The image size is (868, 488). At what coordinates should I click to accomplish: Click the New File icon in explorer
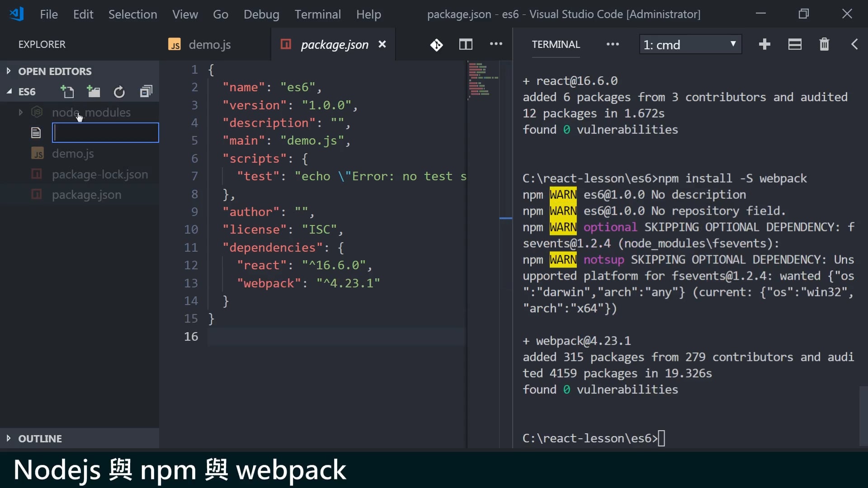67,92
